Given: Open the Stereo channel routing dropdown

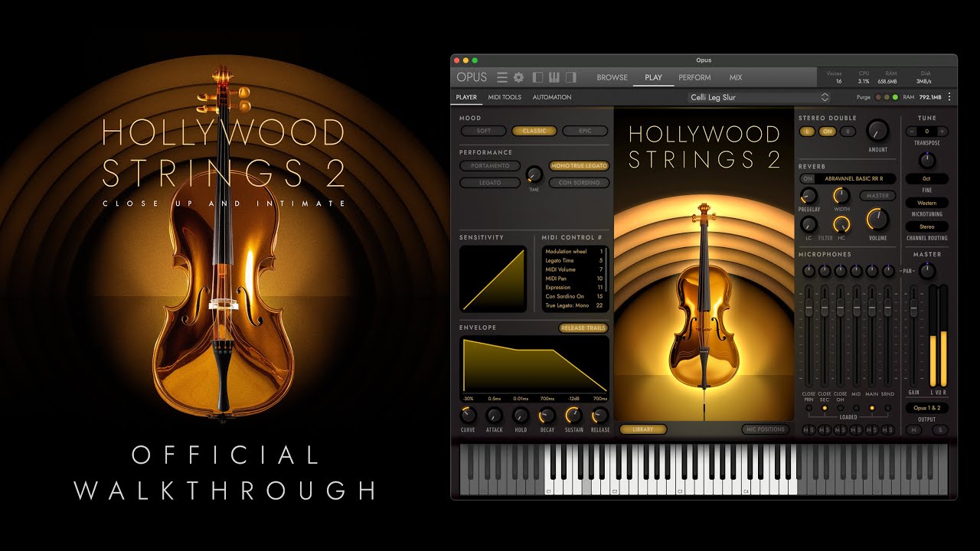Looking at the screenshot, I should 927,227.
